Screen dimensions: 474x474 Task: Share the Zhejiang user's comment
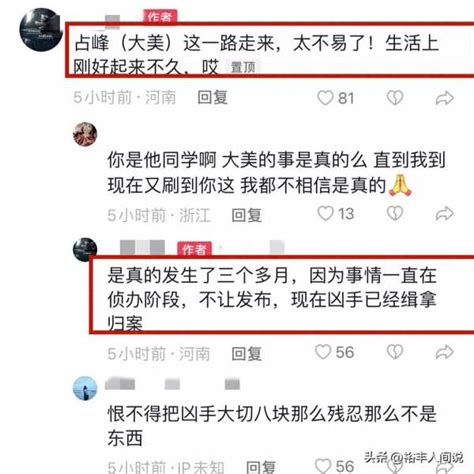pyautogui.click(x=445, y=214)
